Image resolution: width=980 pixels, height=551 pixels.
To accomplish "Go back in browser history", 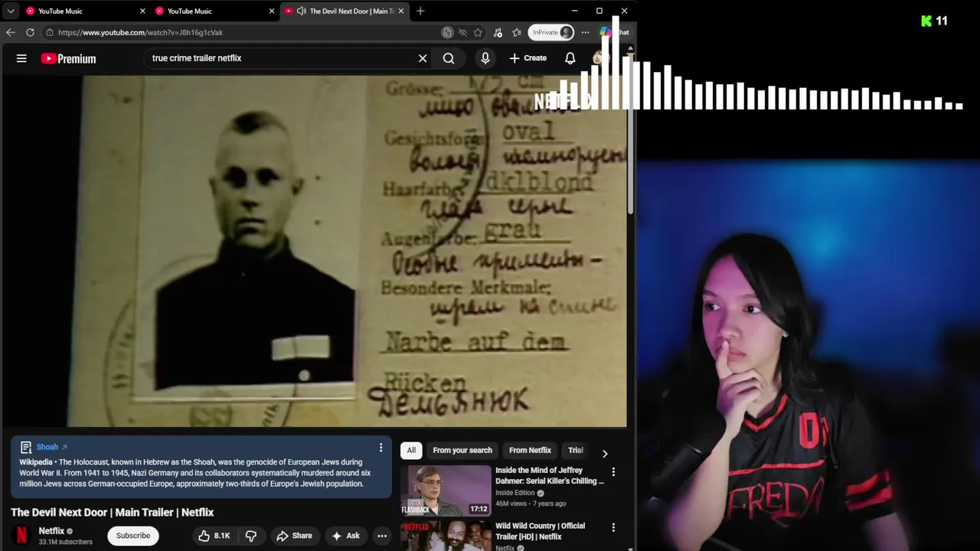I will (10, 32).
